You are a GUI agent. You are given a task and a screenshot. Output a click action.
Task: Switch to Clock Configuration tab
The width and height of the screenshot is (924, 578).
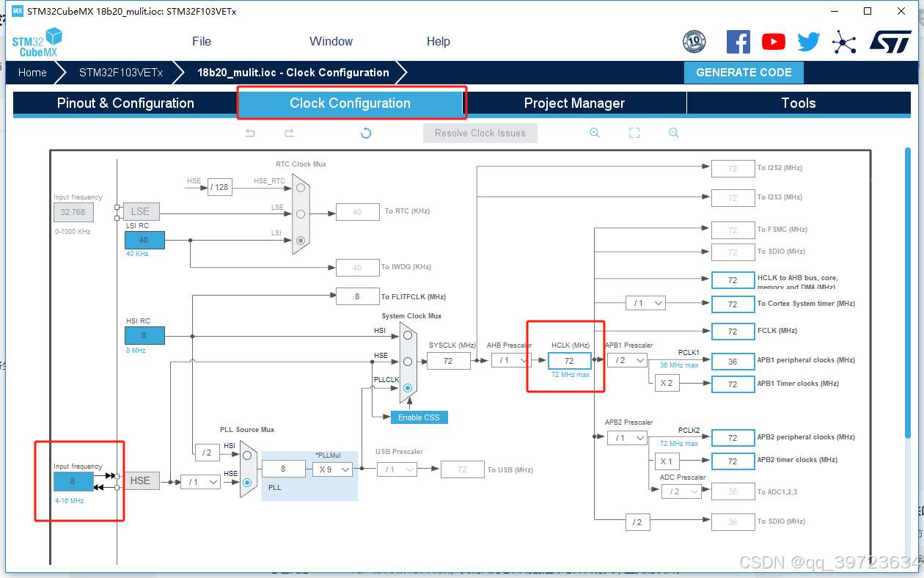[351, 103]
